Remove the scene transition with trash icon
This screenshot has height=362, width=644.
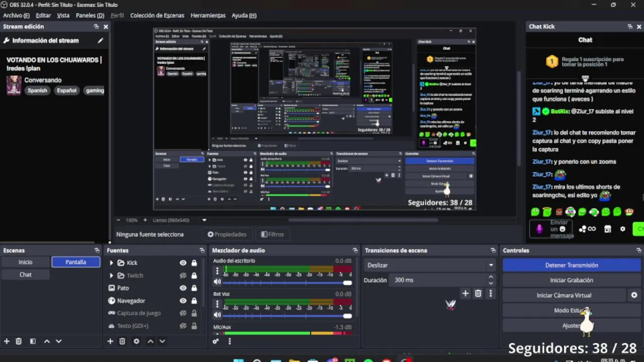[x=478, y=293]
